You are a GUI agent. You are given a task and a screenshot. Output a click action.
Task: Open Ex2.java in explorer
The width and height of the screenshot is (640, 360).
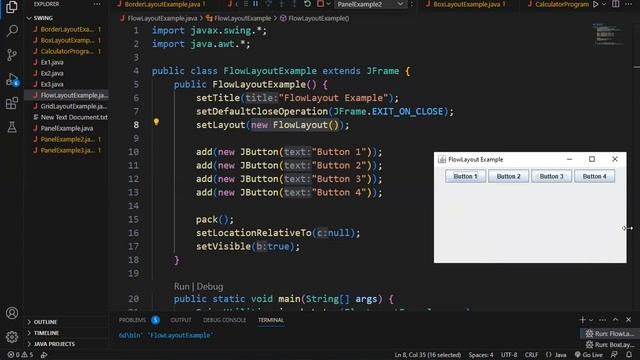point(52,73)
